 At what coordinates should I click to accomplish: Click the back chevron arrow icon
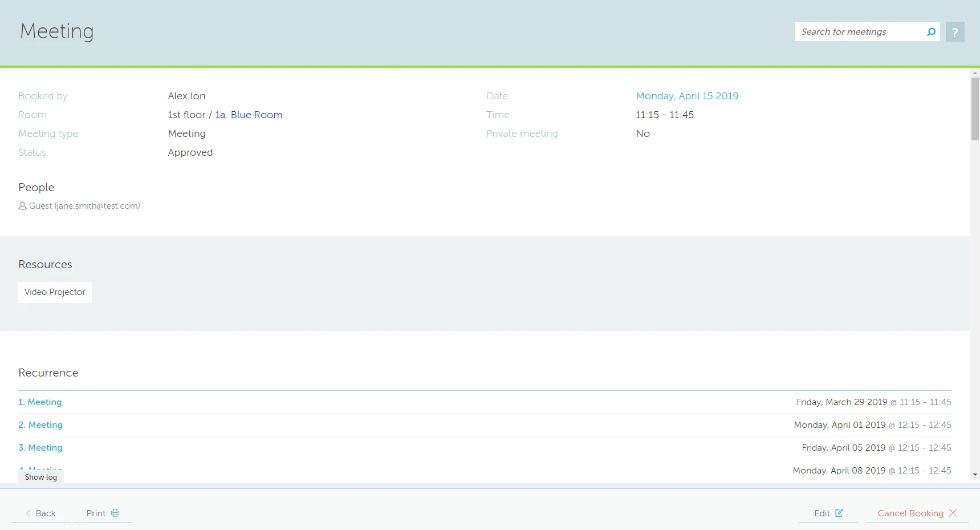[28, 513]
